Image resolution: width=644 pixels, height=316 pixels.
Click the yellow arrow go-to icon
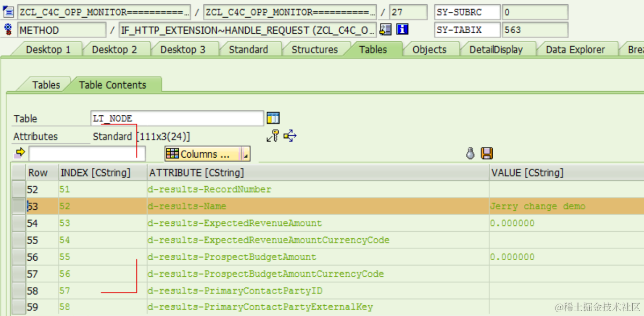coord(20,153)
